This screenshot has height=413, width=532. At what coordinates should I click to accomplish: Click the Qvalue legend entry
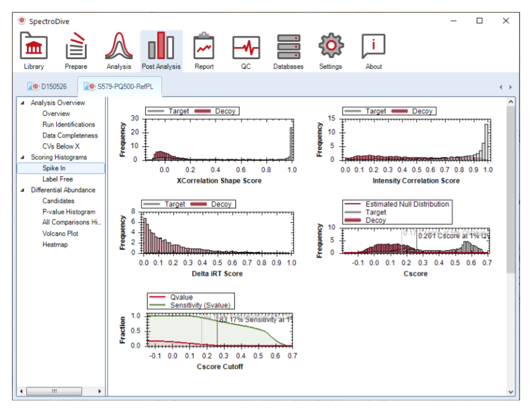[171, 297]
